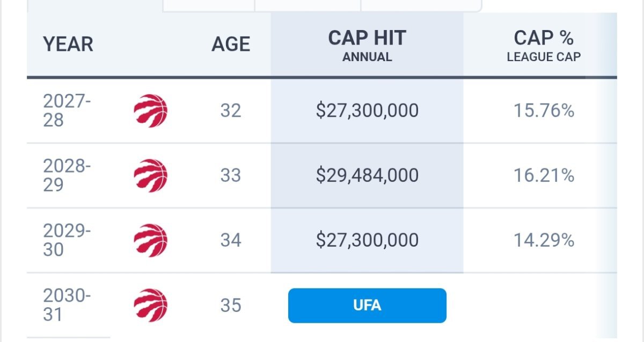Click the 15.76% cap percentage cell

tap(544, 111)
